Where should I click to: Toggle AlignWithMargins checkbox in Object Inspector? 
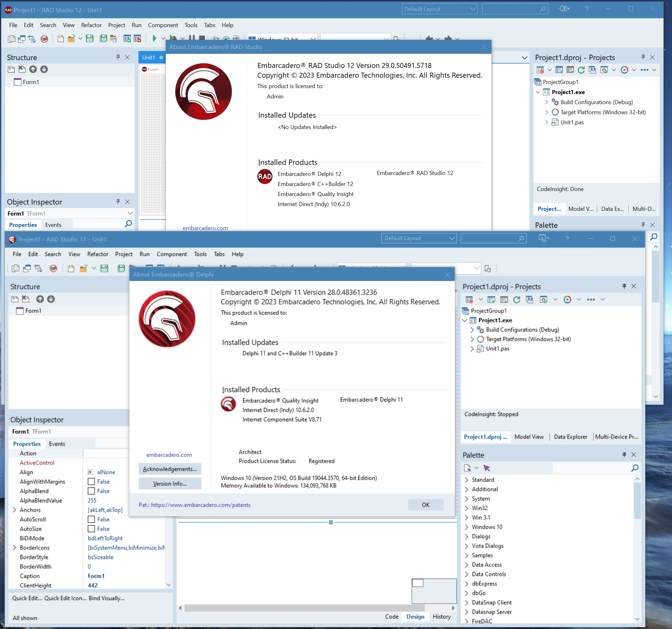click(x=91, y=481)
